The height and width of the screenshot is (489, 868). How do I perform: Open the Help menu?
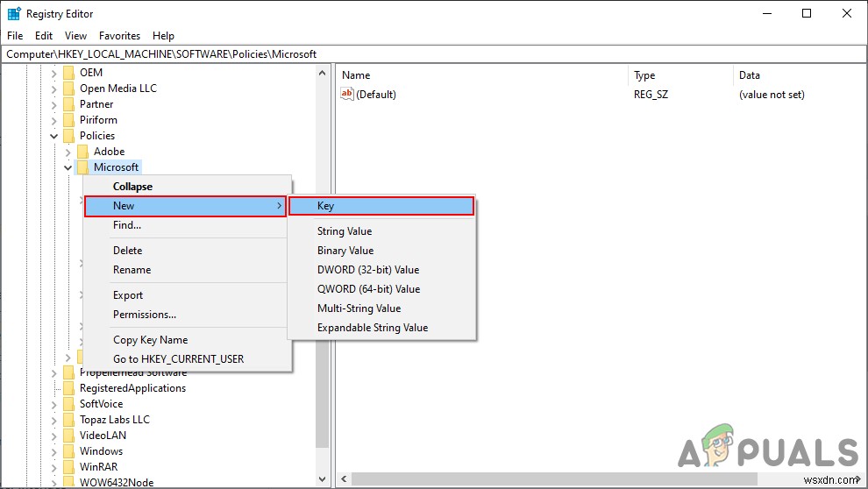point(163,36)
